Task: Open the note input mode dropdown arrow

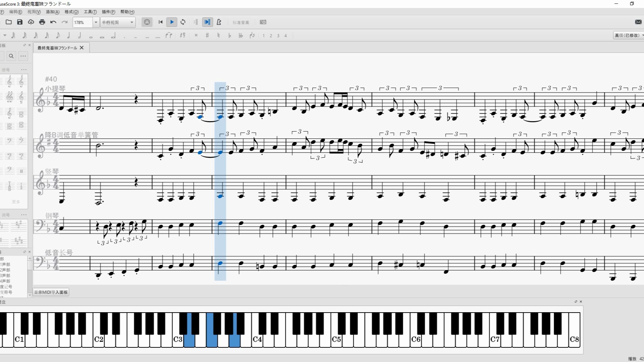Action: [x=5, y=35]
